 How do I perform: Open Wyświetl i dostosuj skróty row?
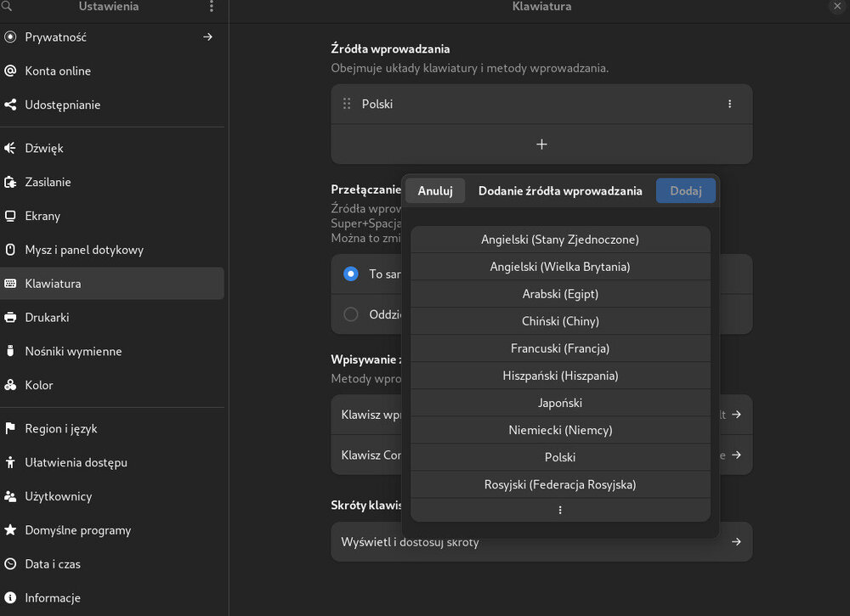tap(541, 542)
